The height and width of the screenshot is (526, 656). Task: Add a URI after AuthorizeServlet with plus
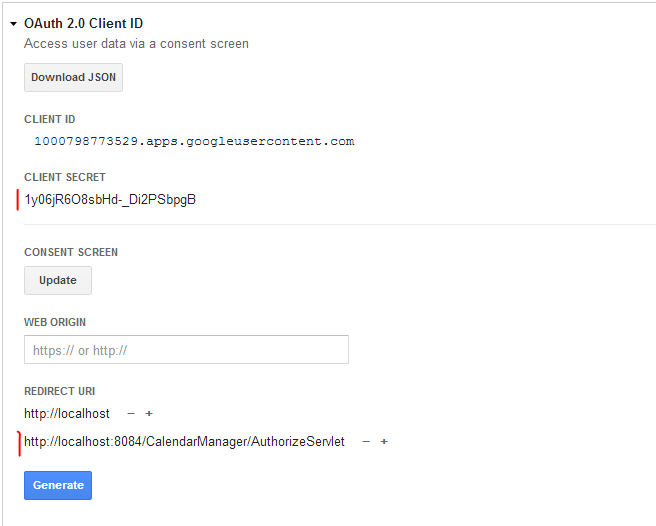click(384, 441)
